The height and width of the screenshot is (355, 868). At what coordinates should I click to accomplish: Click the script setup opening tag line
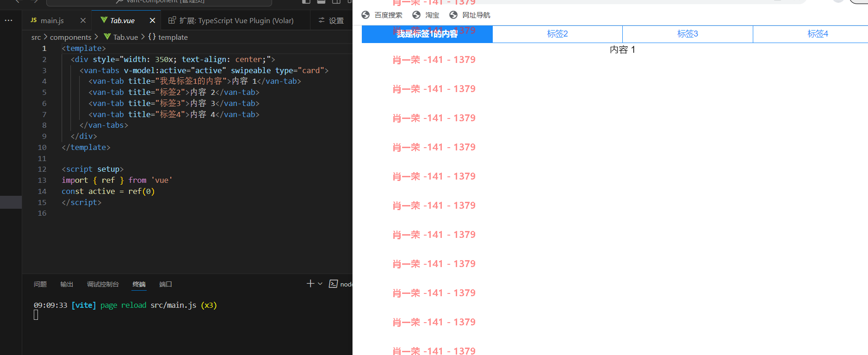93,169
